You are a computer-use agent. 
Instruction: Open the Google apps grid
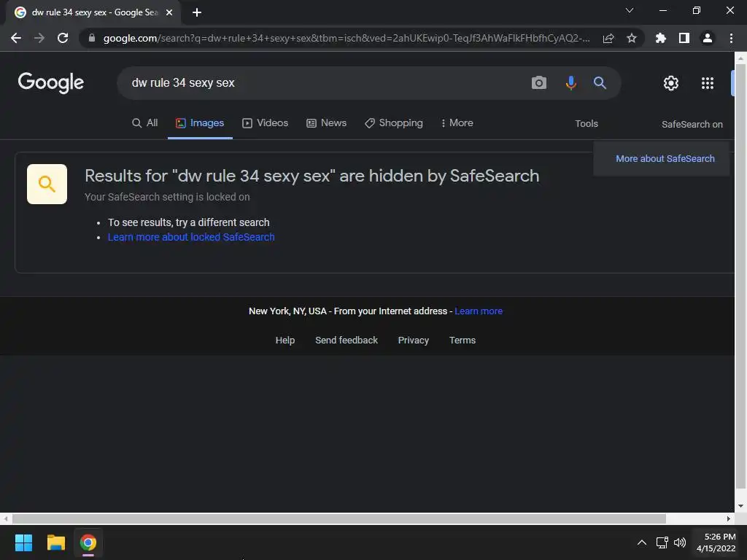click(x=708, y=83)
